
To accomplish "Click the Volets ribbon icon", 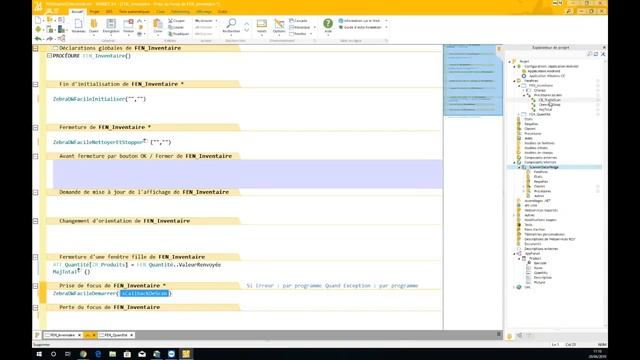I will [x=262, y=26].
